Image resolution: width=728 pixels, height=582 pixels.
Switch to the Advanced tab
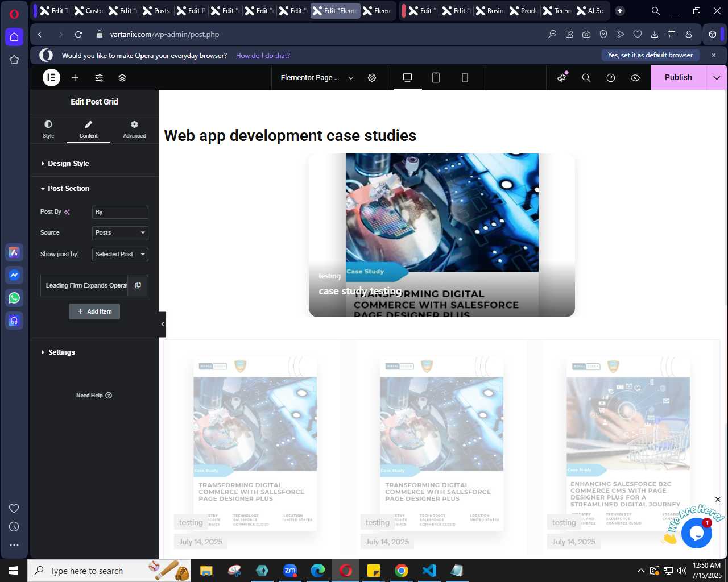tap(134, 129)
